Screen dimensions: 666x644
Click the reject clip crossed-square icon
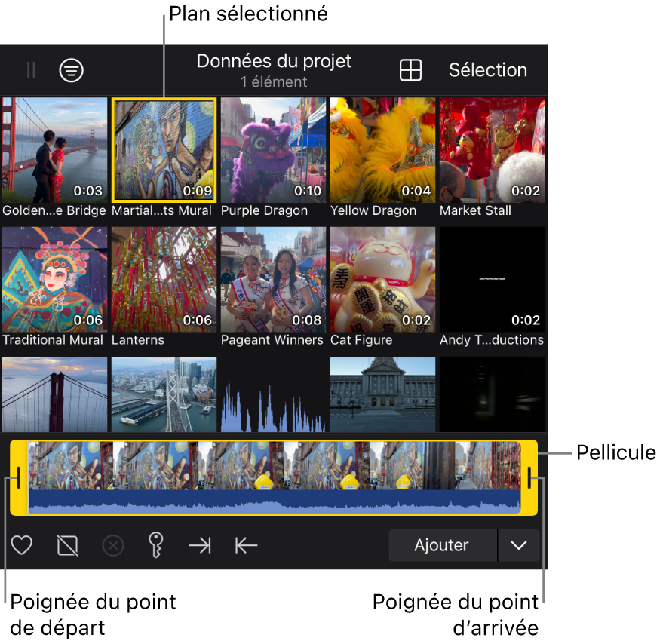[x=67, y=545]
